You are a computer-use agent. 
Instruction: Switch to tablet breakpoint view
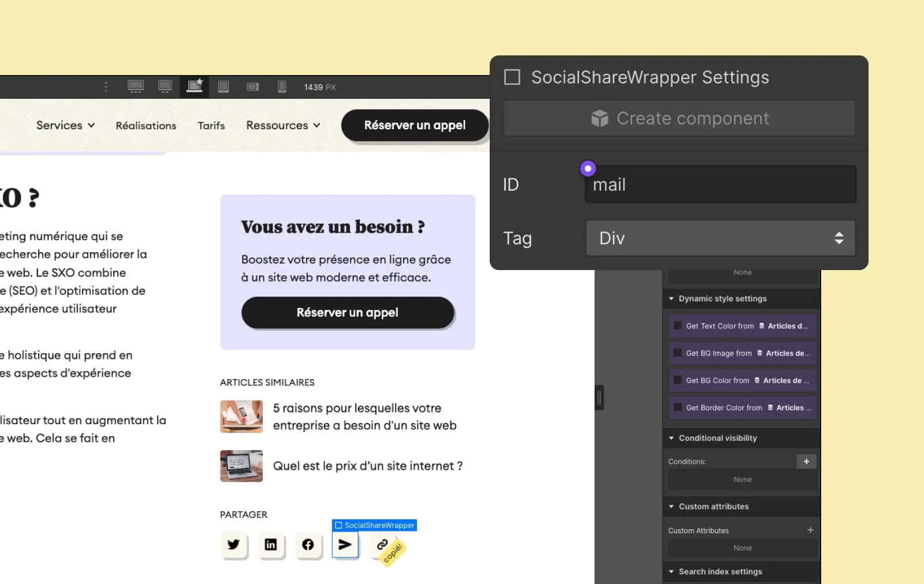[x=223, y=87]
